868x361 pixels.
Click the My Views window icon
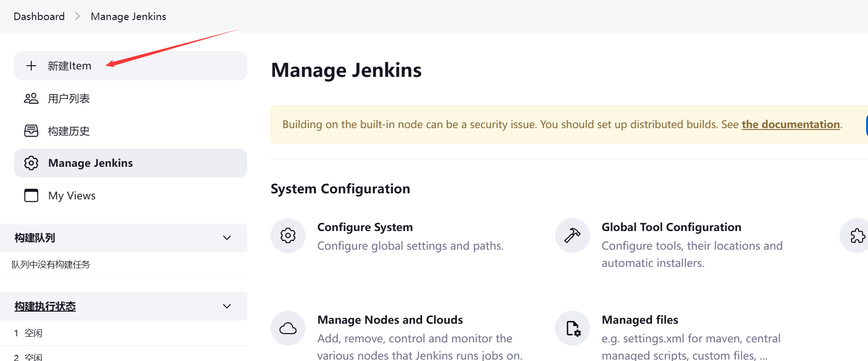[31, 196]
